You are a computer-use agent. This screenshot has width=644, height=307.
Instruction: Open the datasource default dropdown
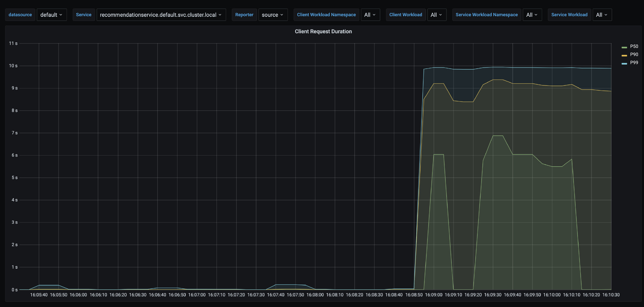click(x=52, y=15)
